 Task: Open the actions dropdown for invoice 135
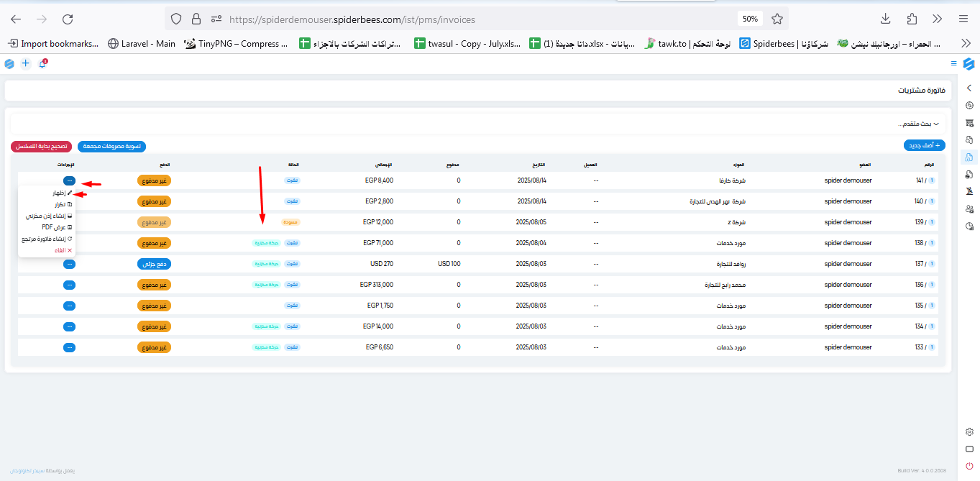[69, 306]
